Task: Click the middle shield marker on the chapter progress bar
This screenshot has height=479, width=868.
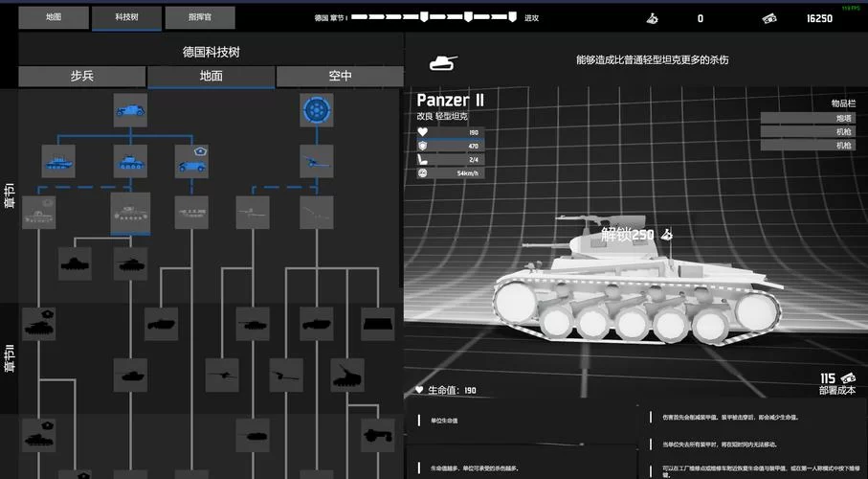Action: point(468,17)
